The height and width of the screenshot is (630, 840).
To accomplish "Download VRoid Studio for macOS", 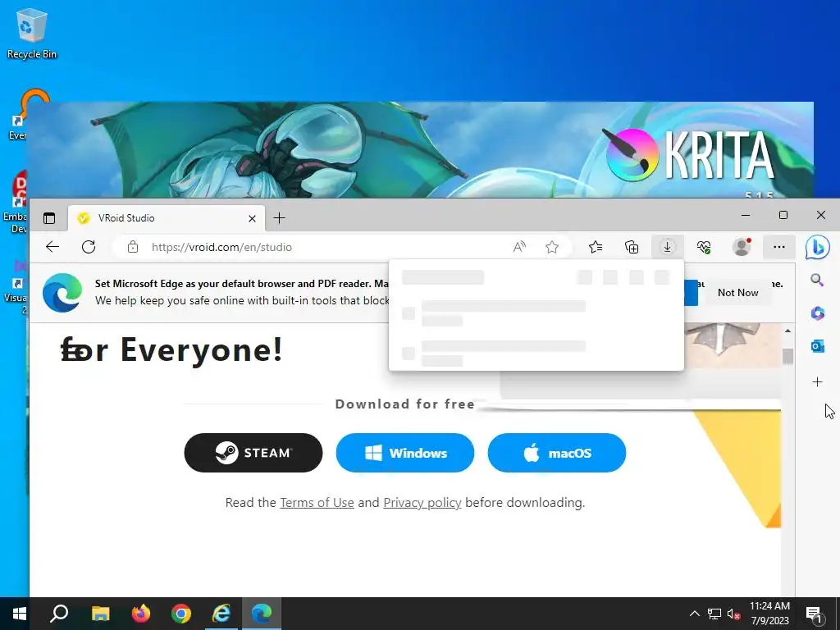I will [x=557, y=453].
